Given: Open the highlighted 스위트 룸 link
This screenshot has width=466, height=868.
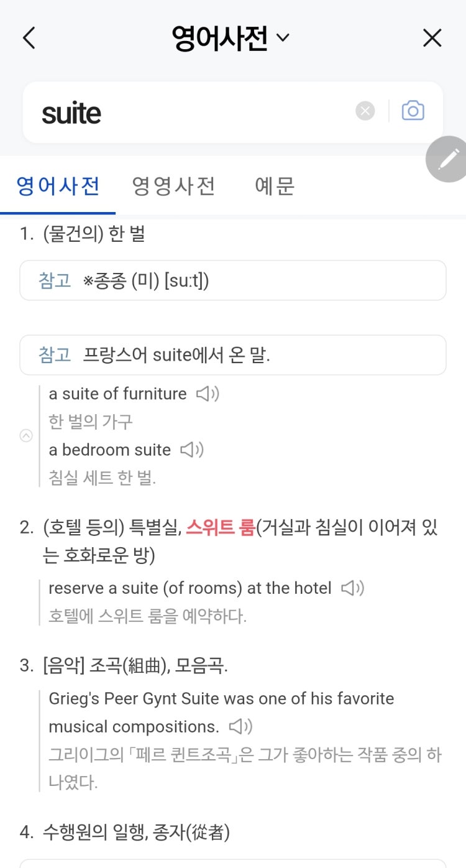Looking at the screenshot, I should [221, 528].
